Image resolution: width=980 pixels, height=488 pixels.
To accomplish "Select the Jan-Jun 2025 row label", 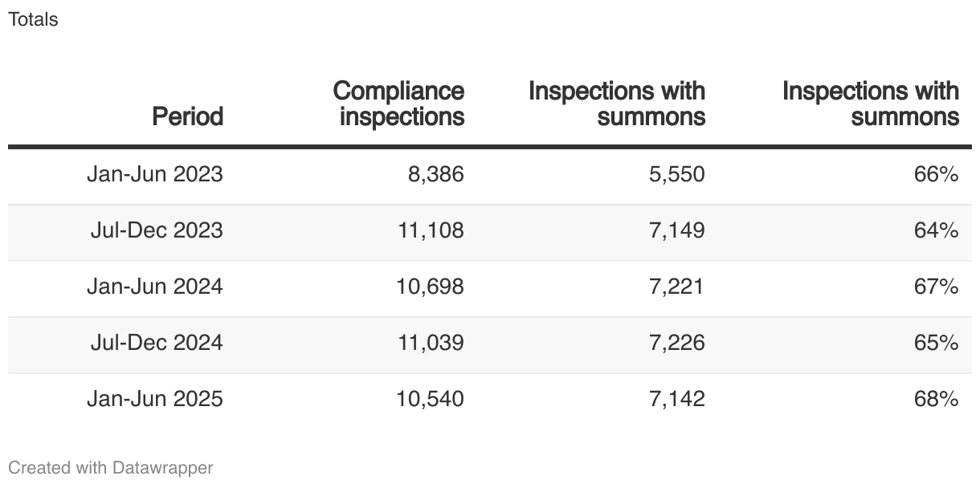I will [x=155, y=399].
